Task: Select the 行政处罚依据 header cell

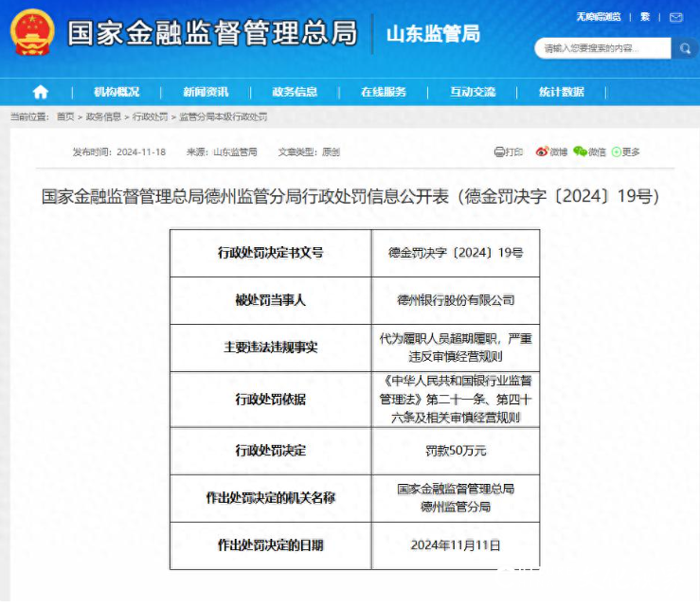Action: (x=271, y=400)
